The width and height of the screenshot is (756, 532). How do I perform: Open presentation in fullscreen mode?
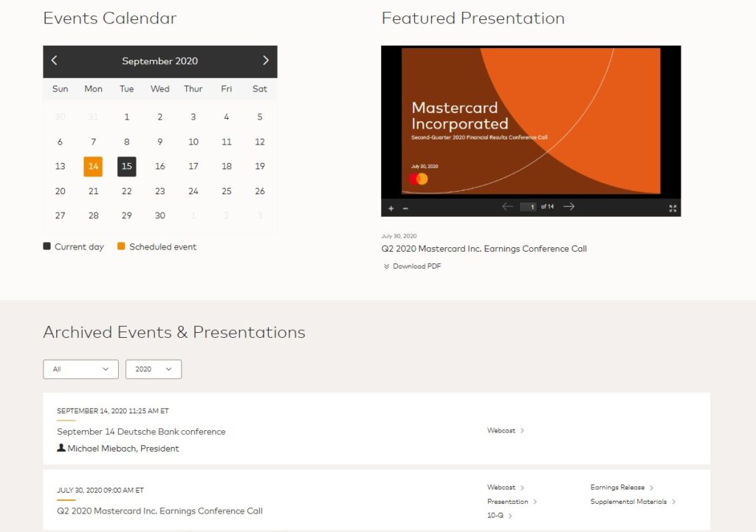[x=673, y=208]
